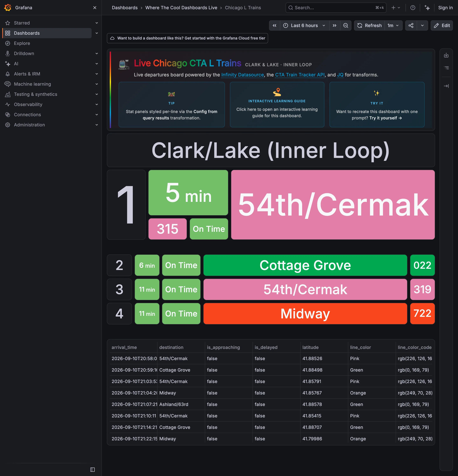Open share options dropdown arrow
Screen dimensions: 458x476
click(422, 25)
